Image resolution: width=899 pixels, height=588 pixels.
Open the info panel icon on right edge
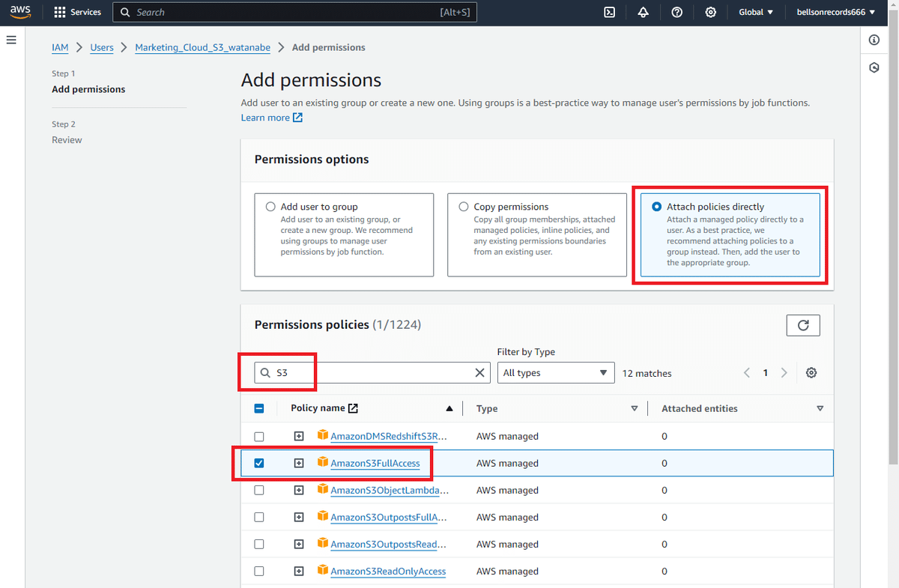(874, 40)
